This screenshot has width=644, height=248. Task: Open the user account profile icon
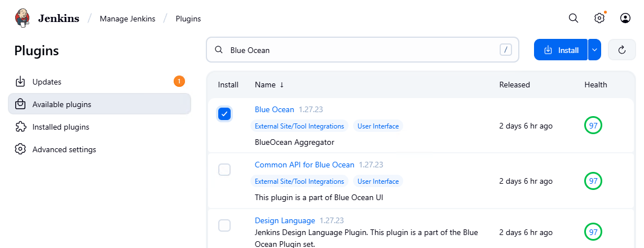pos(625,18)
